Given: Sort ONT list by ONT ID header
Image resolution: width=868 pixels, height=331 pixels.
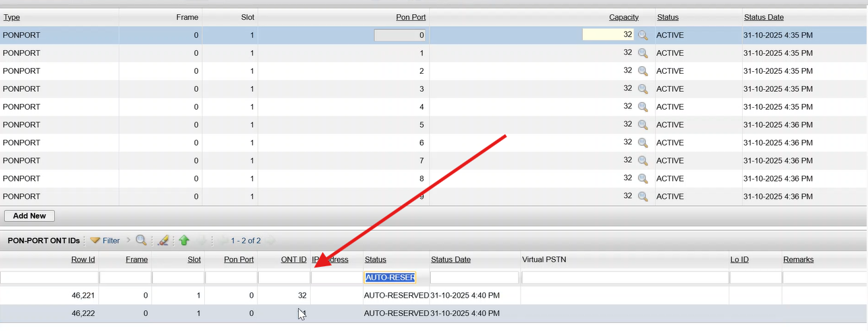Looking at the screenshot, I should 293,260.
